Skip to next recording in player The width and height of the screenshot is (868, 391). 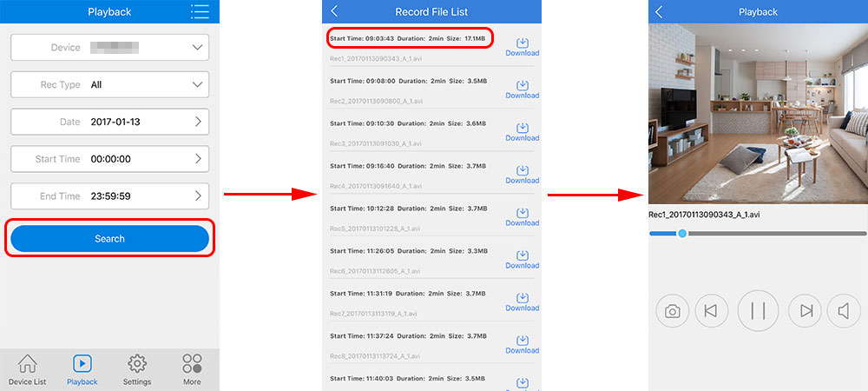(x=805, y=311)
